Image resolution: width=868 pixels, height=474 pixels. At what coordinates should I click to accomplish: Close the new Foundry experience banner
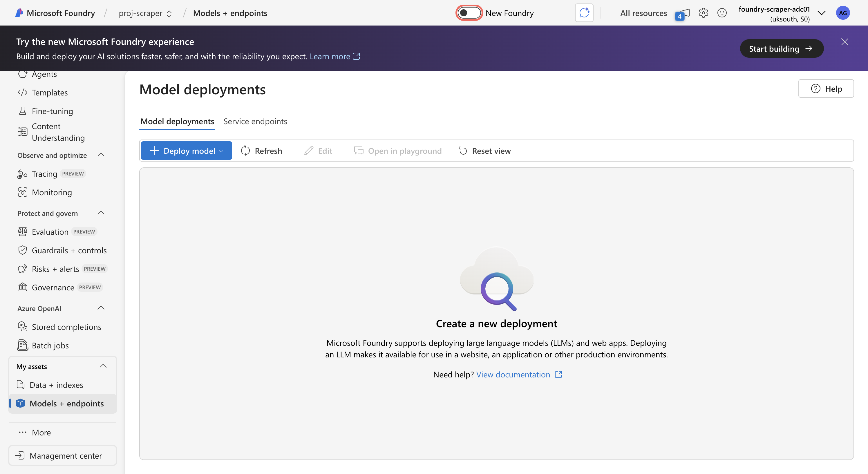click(845, 42)
